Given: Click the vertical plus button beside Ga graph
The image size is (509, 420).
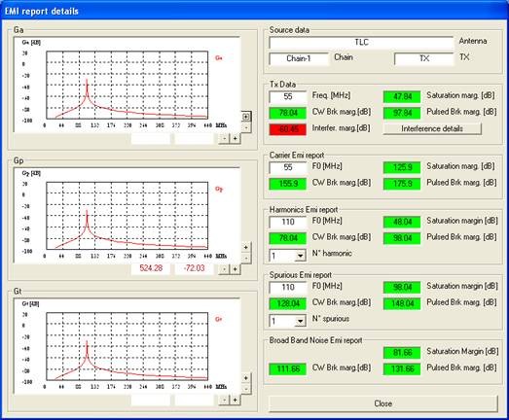Looking at the screenshot, I should 246,117.
